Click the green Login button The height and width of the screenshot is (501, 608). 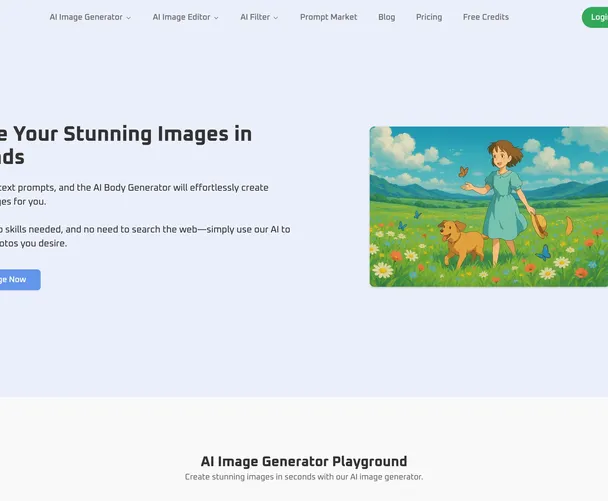point(595,17)
